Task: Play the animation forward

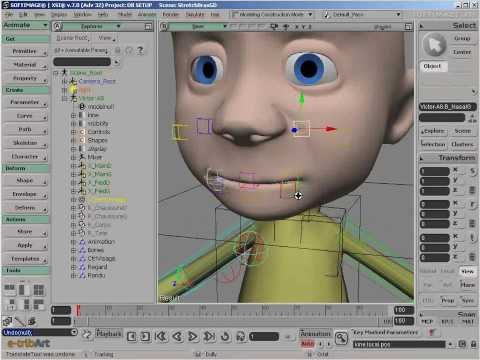Action: pyautogui.click(x=193, y=337)
